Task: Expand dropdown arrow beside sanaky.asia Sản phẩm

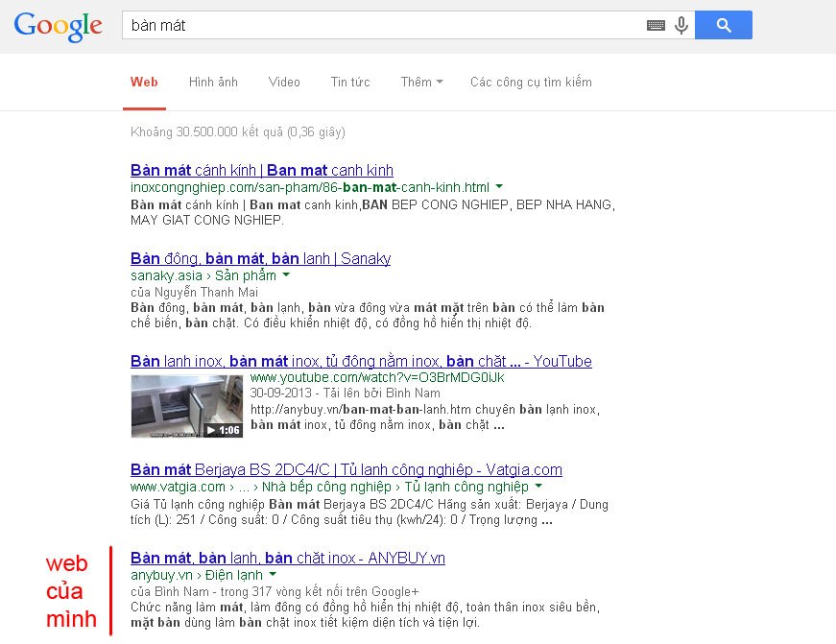Action: (286, 275)
